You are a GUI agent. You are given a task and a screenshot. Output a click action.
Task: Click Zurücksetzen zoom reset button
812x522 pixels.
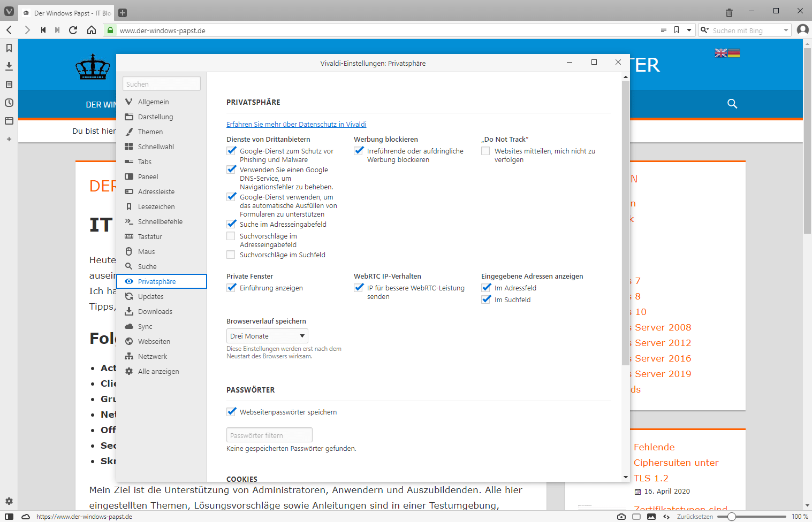click(x=694, y=517)
